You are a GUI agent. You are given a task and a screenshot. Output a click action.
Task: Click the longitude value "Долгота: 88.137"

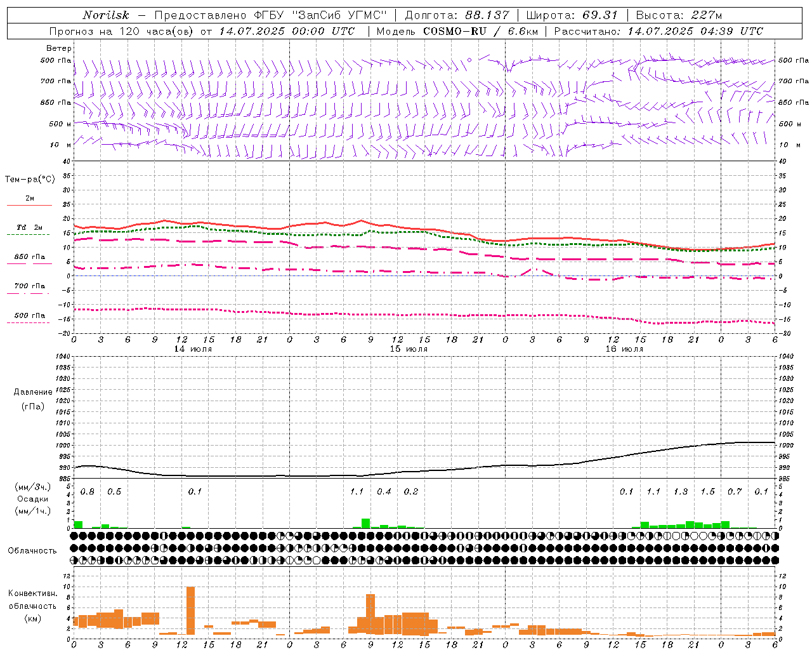457,15
